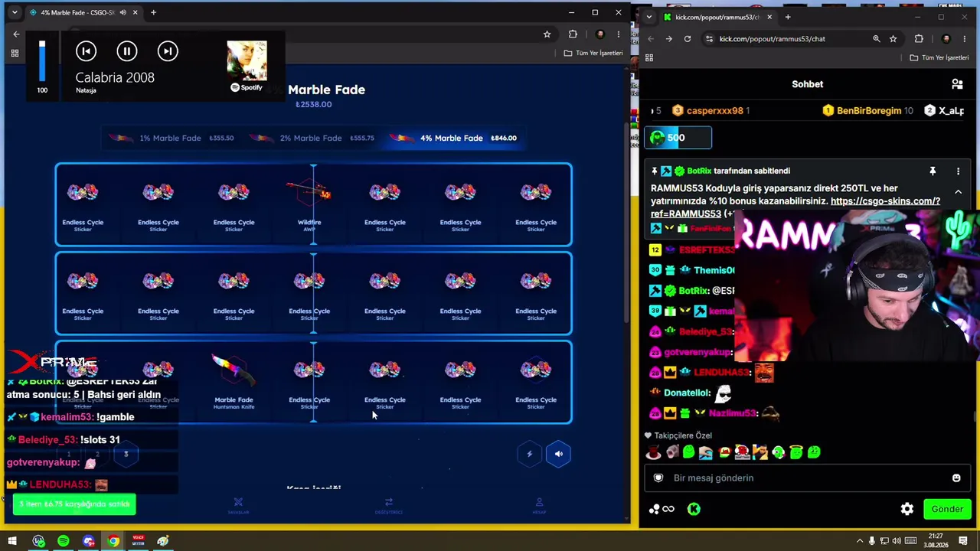Open the chat users list icon
The width and height of the screenshot is (980, 551).
pyautogui.click(x=957, y=84)
